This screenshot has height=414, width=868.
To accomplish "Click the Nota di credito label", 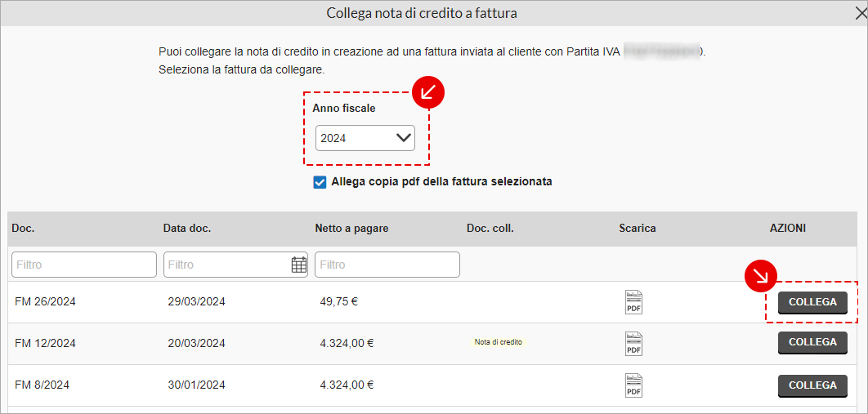I will pos(499,342).
